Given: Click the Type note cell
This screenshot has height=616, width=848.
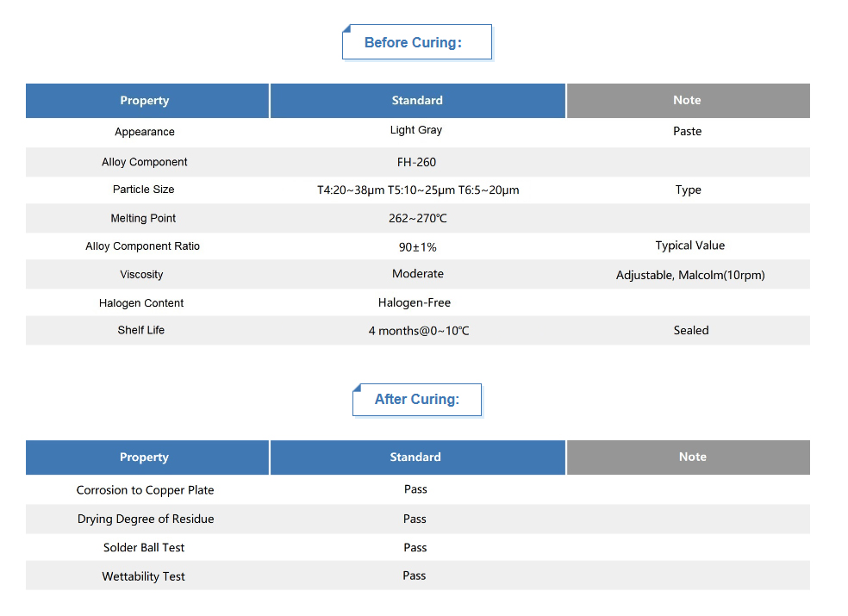Looking at the screenshot, I should [x=688, y=190].
